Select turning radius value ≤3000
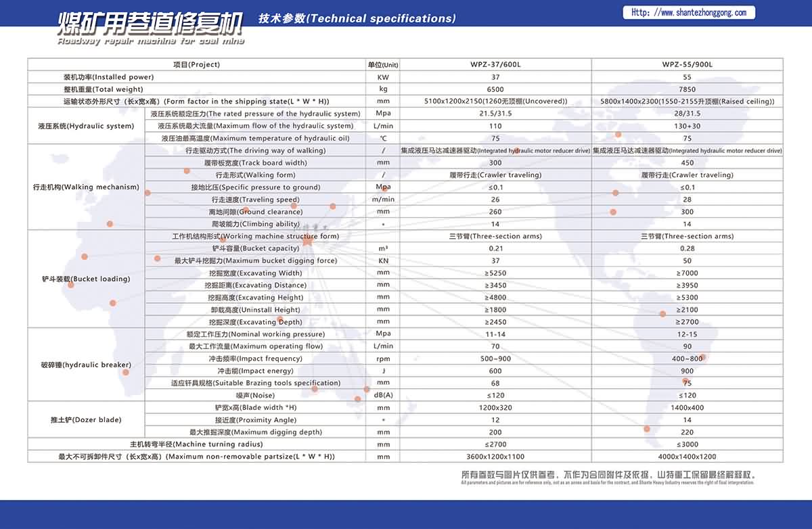 (687, 444)
